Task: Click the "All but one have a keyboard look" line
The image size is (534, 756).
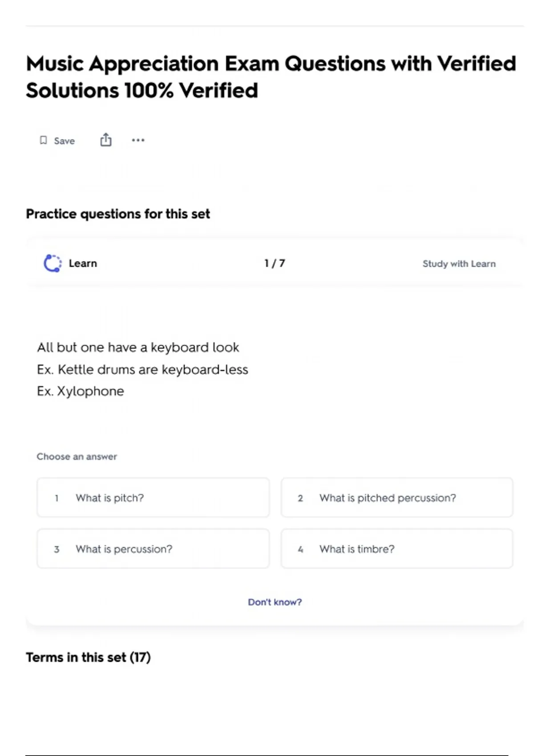Action: [x=138, y=347]
